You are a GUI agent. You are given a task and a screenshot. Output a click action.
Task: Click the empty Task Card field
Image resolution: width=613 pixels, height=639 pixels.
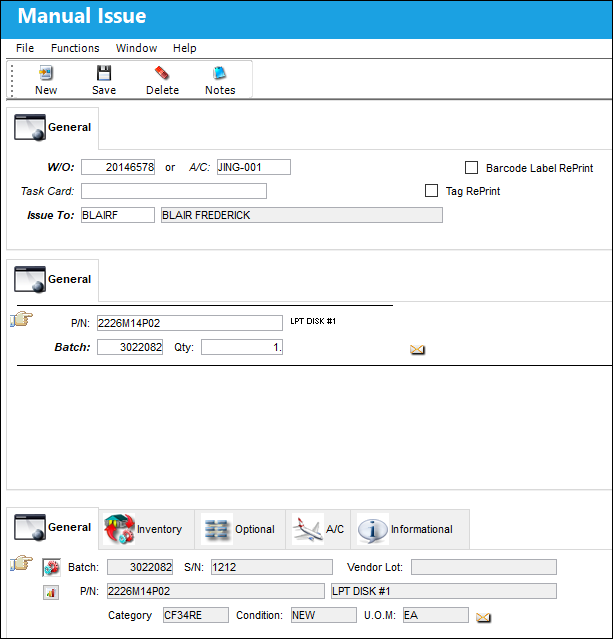coord(174,191)
